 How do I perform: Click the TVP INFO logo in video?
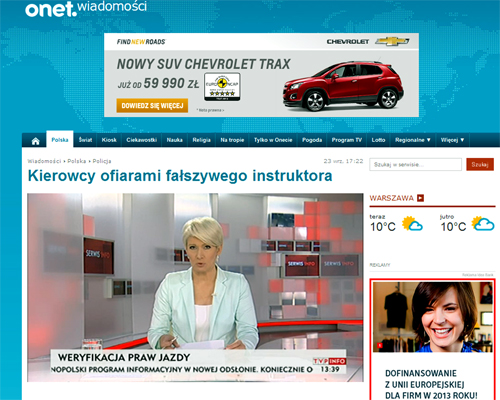pyautogui.click(x=329, y=361)
